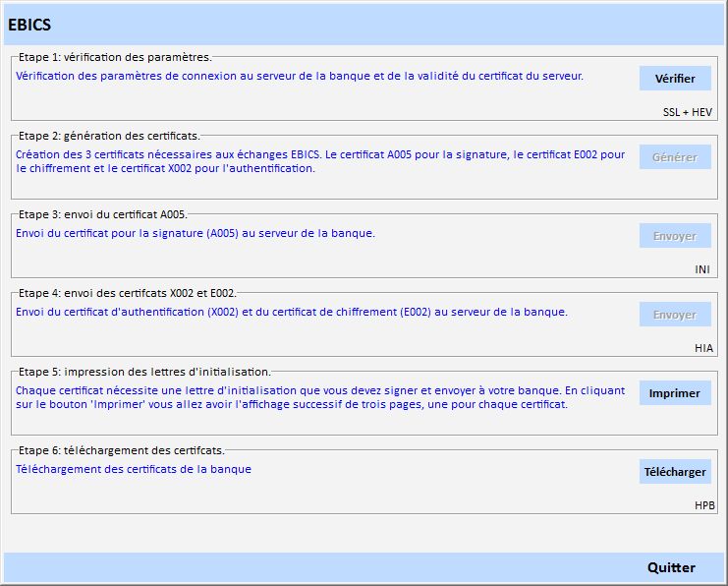Click the HIA code label
This screenshot has height=586, width=728.
pyautogui.click(x=703, y=348)
